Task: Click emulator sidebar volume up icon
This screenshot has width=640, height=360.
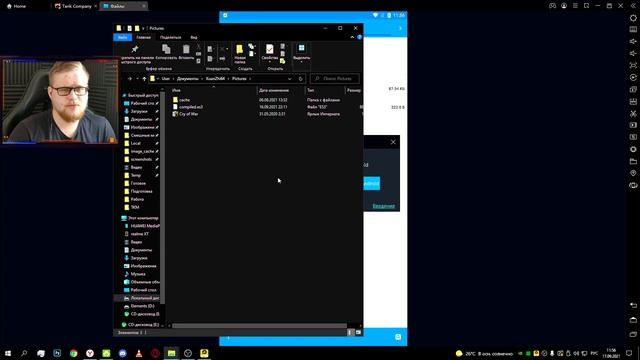Action: point(633,41)
